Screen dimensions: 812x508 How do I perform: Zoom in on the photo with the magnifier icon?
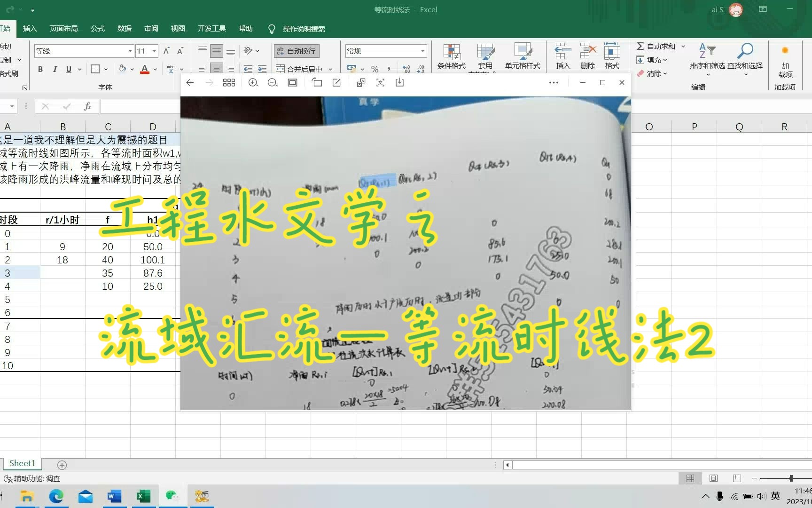tap(253, 82)
